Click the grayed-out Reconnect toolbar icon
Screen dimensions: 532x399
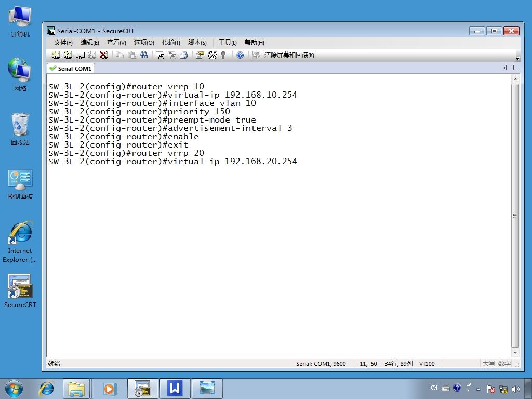click(92, 55)
